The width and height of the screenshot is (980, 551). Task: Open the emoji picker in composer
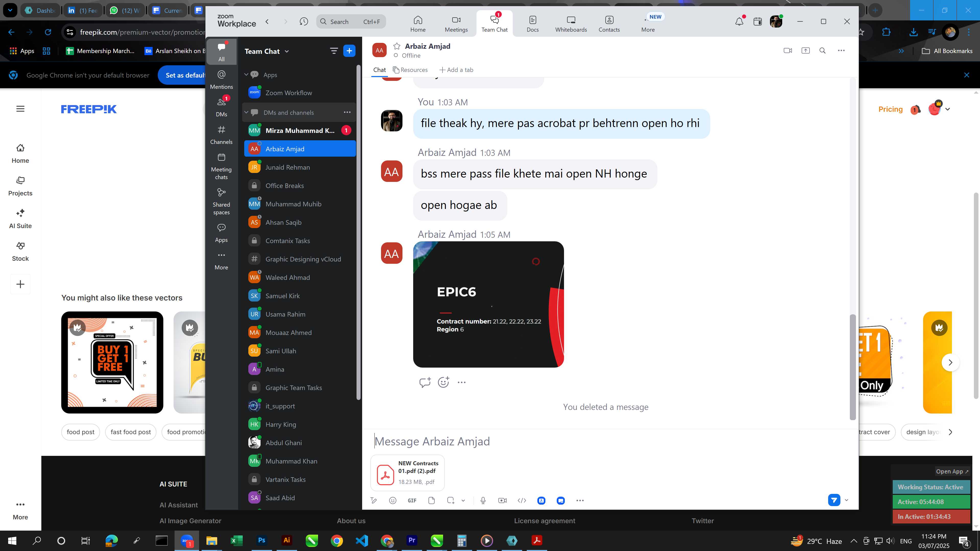point(393,500)
